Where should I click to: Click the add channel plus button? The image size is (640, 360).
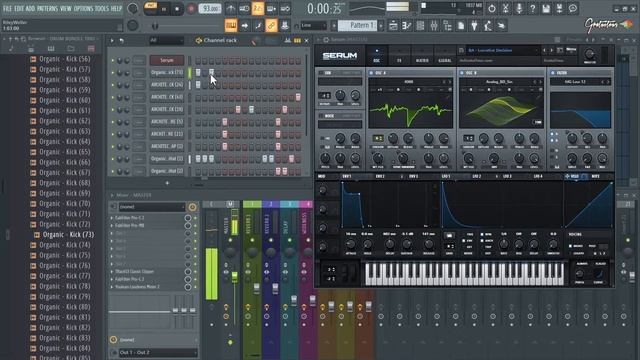pyautogui.click(x=167, y=183)
